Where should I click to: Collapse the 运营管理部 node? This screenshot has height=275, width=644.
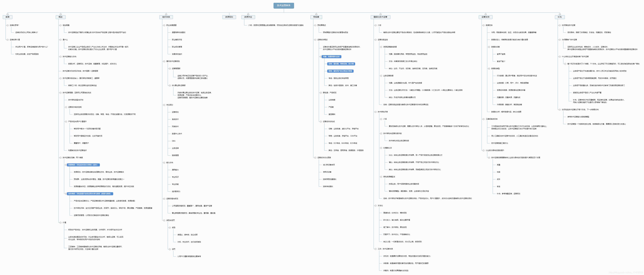tap(170, 69)
